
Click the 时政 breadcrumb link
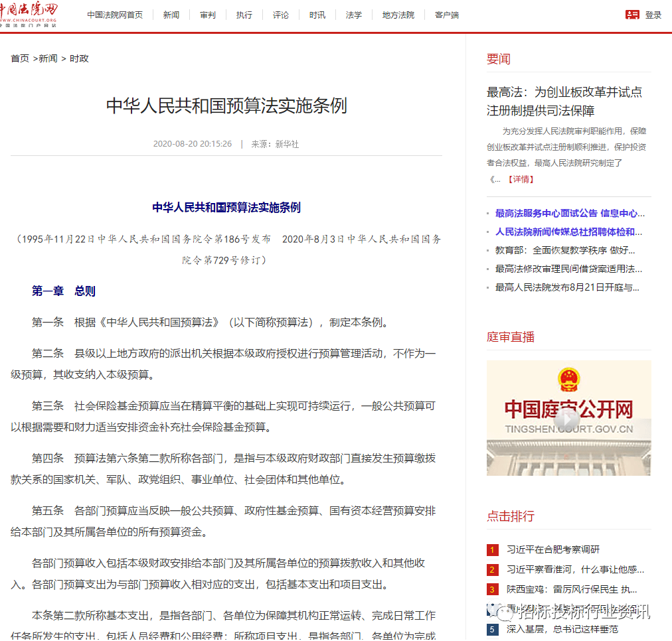point(79,58)
